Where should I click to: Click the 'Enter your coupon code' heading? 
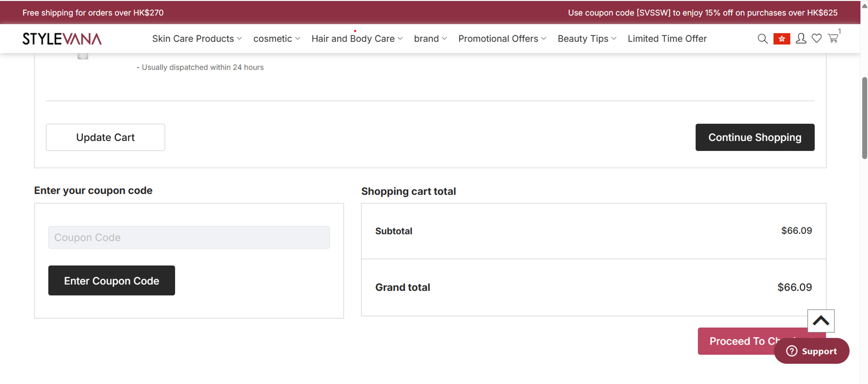coord(93,190)
